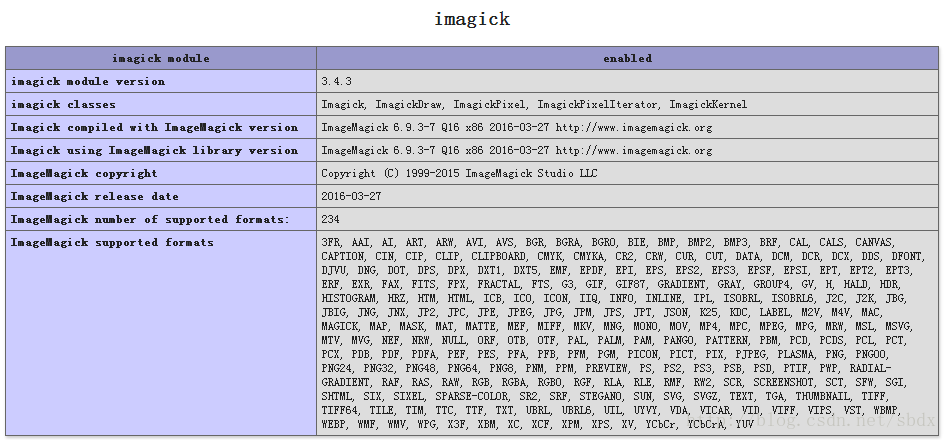The width and height of the screenshot is (947, 440).
Task: Click 'LABEL' in the formats list
Action: point(774,312)
